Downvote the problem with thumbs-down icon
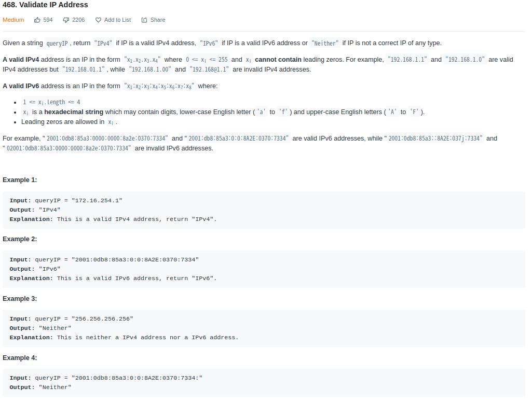 (x=66, y=20)
